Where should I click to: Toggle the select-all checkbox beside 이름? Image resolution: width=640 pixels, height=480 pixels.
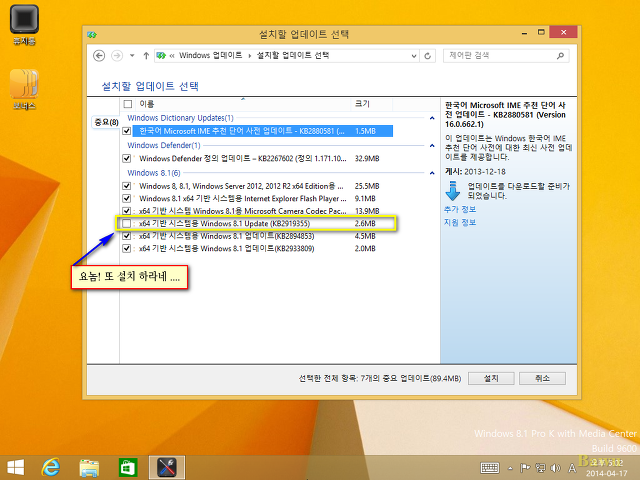click(x=128, y=104)
